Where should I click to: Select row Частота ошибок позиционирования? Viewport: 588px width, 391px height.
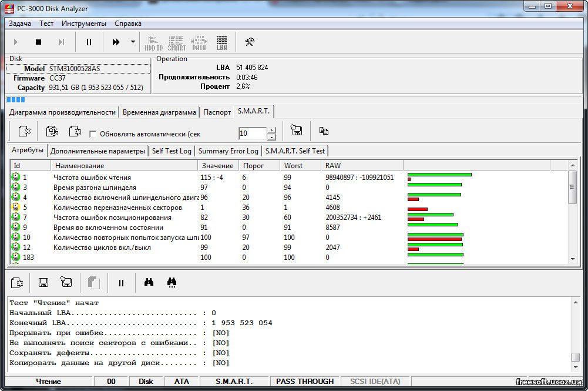(x=289, y=218)
